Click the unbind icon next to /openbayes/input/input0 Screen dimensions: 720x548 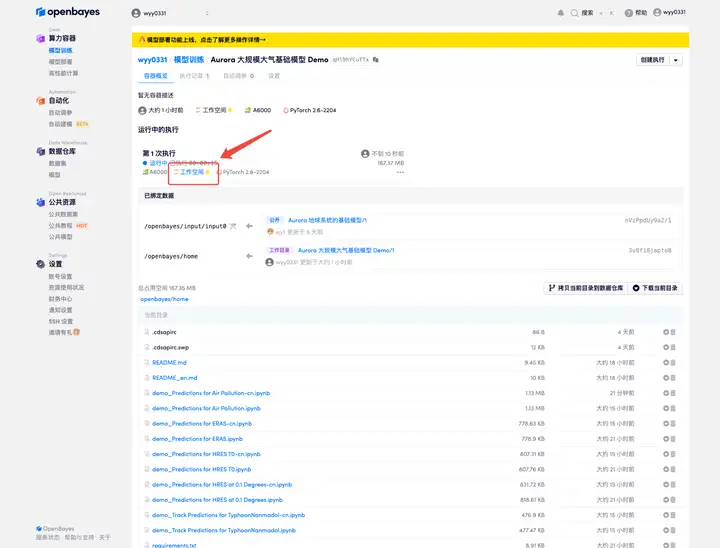(233, 226)
